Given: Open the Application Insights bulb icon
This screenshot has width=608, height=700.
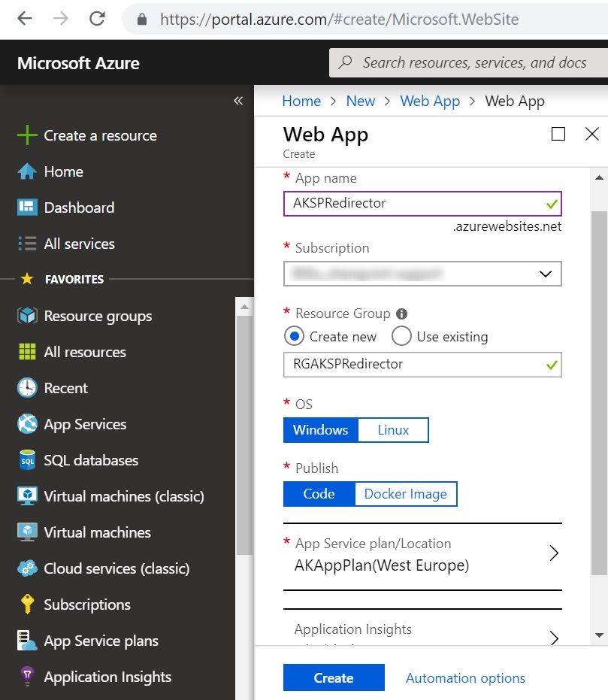Looking at the screenshot, I should [27, 677].
